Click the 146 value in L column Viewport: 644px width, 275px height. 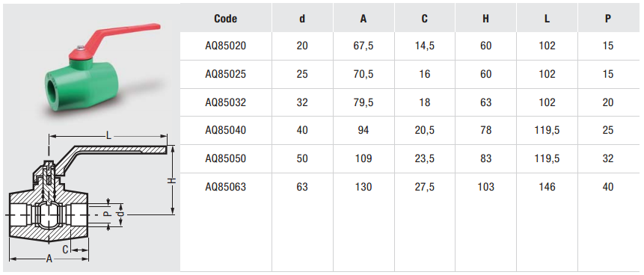(547, 187)
